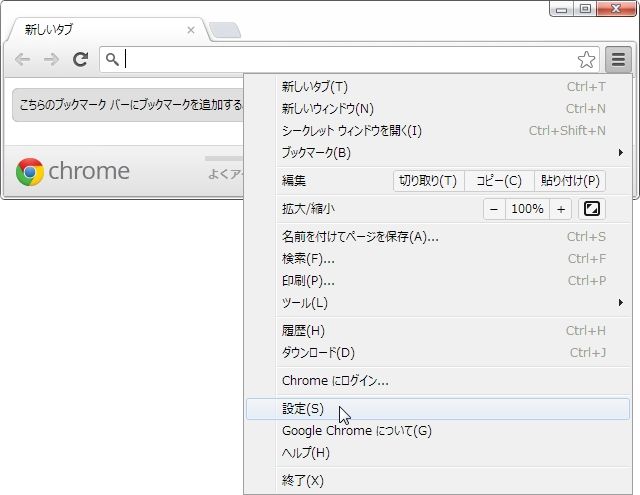Click the forward navigation arrow

click(51, 60)
